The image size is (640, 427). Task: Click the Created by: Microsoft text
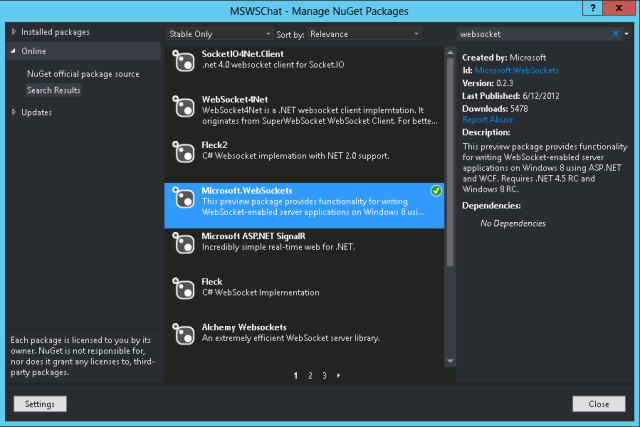coord(504,58)
